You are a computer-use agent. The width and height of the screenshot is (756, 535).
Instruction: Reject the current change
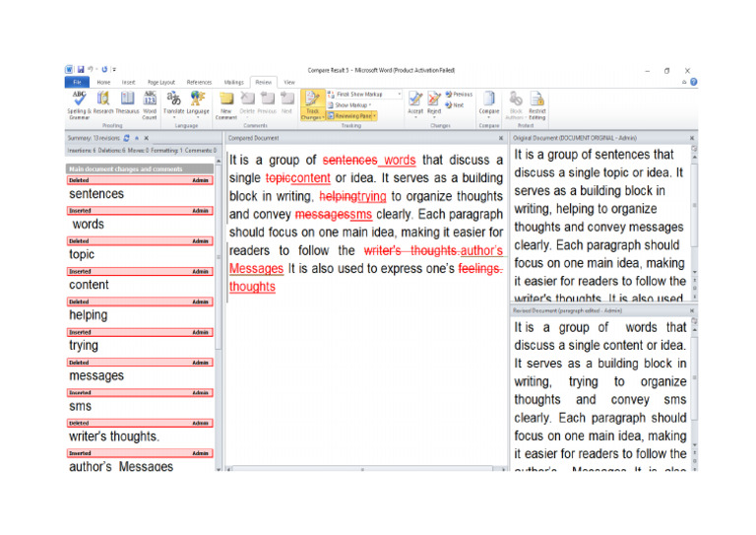[x=434, y=100]
